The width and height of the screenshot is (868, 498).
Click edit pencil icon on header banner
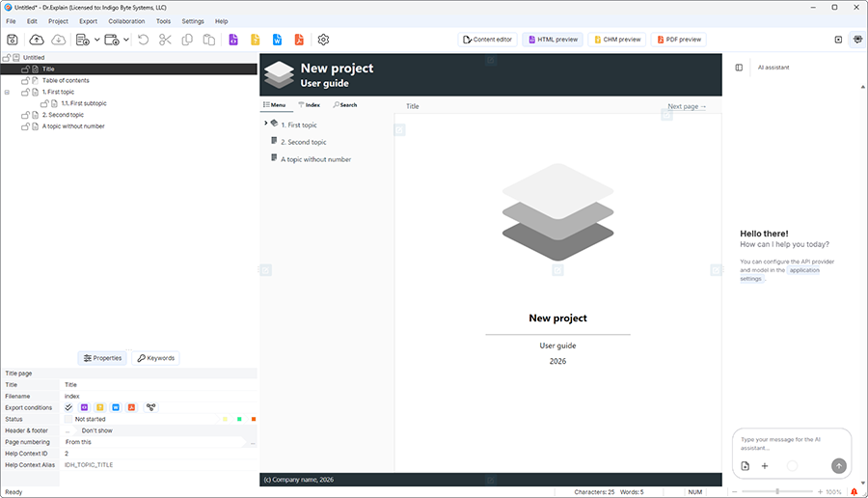point(491,60)
